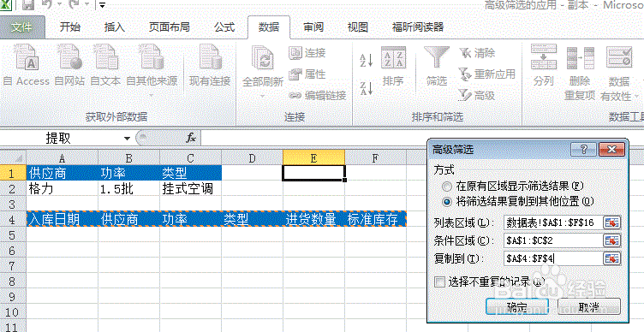Click the 确定 (OK) button
This screenshot has height=332, width=644.
click(517, 306)
